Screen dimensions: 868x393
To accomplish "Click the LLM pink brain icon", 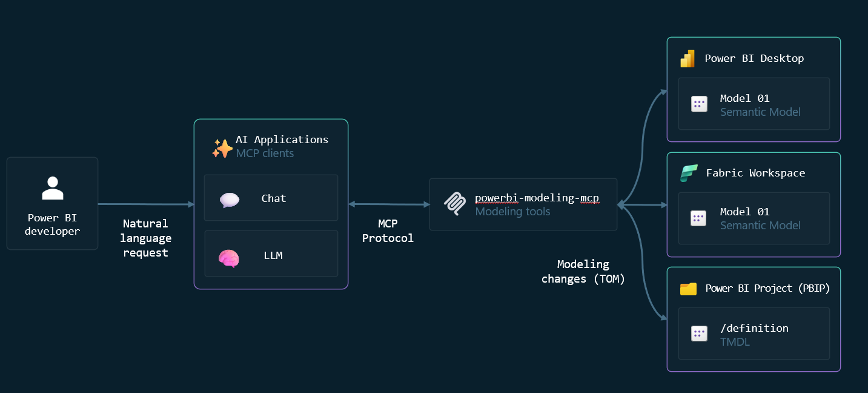I will pos(229,258).
